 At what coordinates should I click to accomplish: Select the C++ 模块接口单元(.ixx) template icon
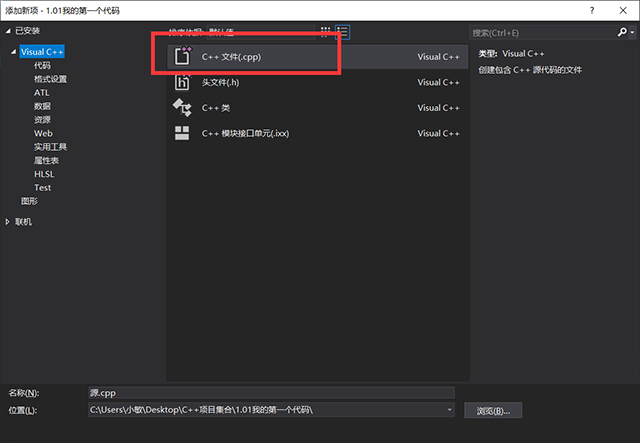click(x=182, y=133)
